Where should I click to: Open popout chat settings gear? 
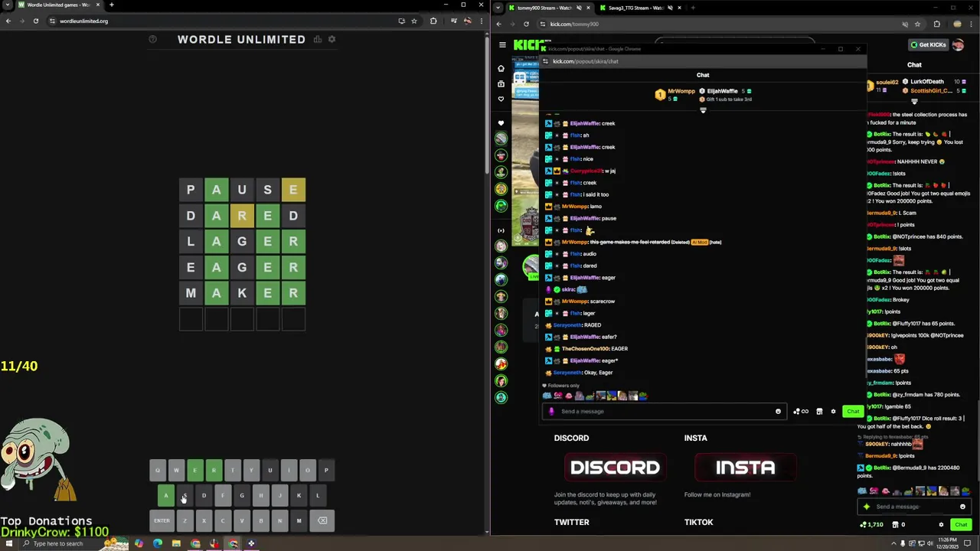(x=833, y=411)
